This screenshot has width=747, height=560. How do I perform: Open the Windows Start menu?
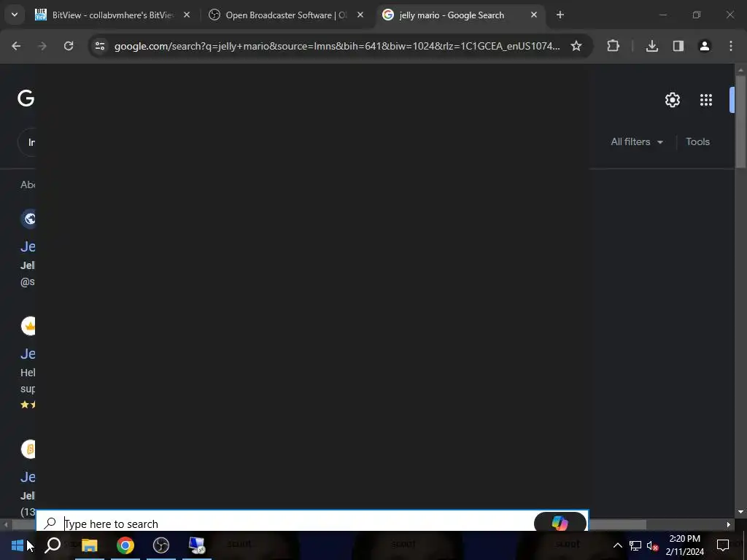point(18,545)
